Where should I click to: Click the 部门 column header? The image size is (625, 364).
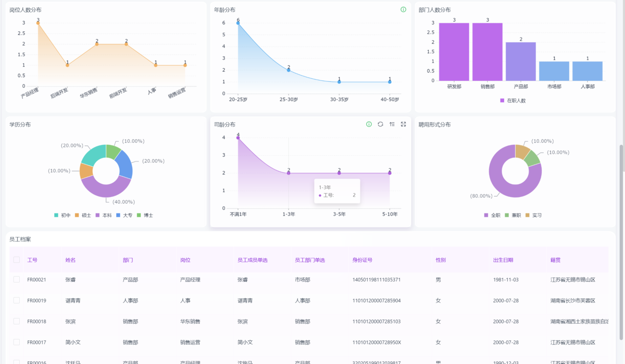[128, 260]
